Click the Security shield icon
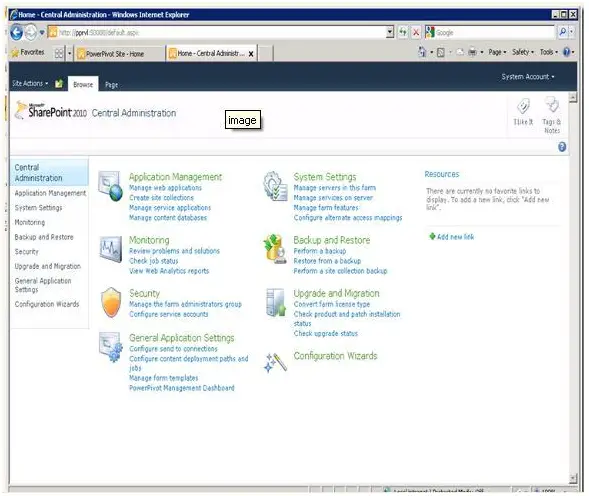 coord(111,302)
